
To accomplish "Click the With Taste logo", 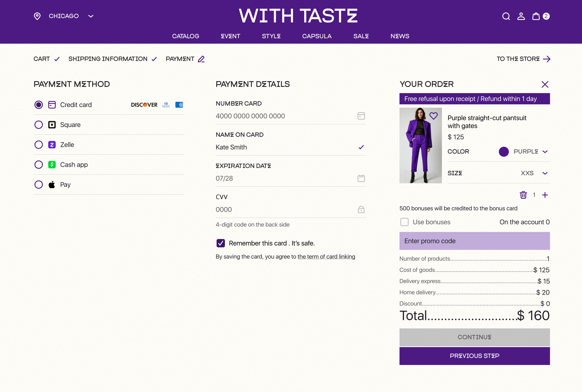I will click(298, 16).
